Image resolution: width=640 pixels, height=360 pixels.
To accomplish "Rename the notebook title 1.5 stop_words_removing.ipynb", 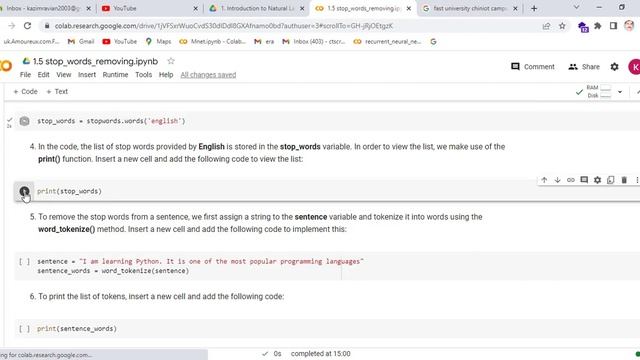I will tap(95, 61).
